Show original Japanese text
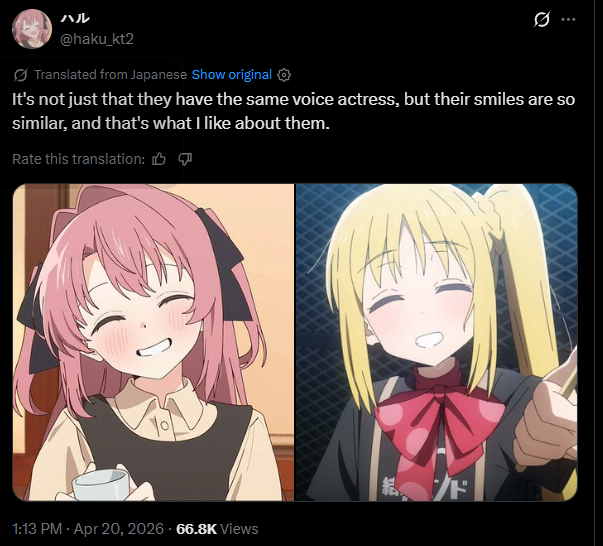This screenshot has width=603, height=546. pyautogui.click(x=232, y=75)
